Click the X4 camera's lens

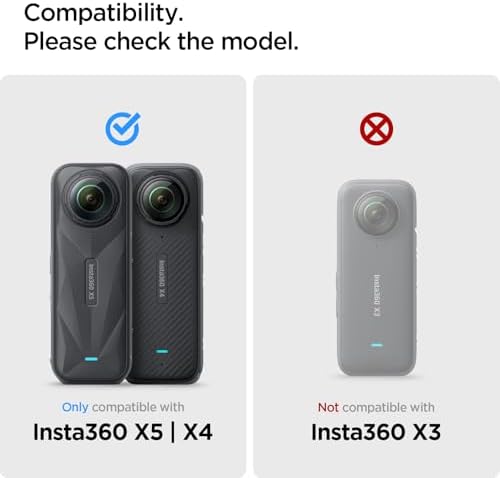point(162,199)
